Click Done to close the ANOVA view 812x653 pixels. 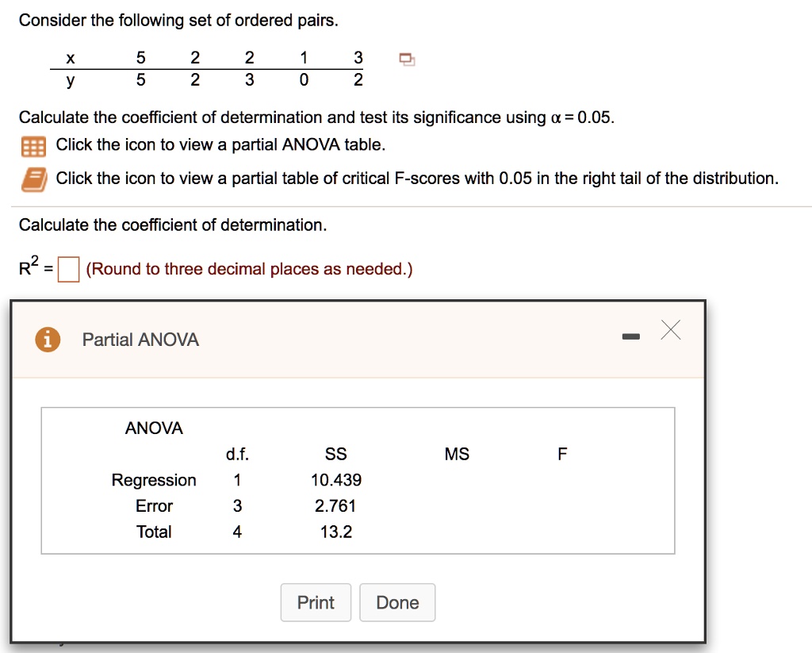[x=397, y=602]
